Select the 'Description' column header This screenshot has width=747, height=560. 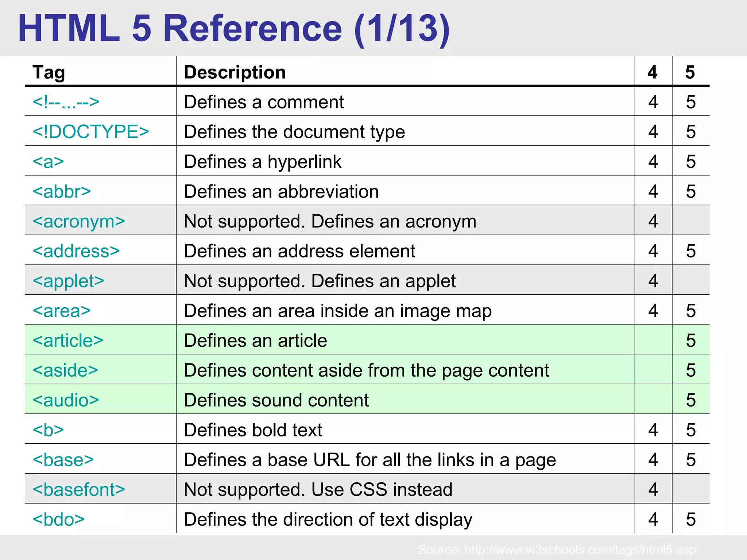click(x=235, y=72)
